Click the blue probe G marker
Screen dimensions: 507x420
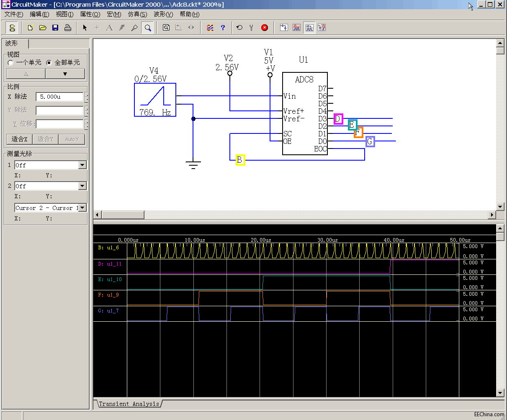click(370, 141)
